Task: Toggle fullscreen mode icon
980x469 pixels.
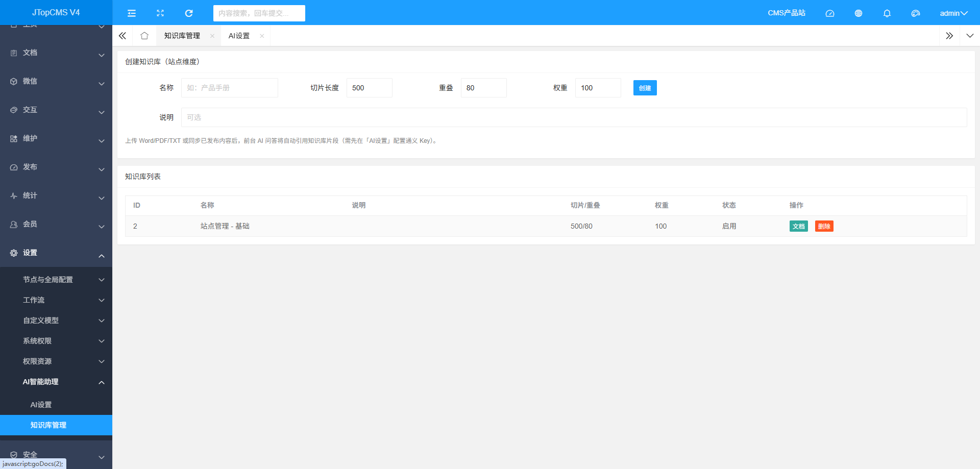Action: tap(160, 13)
